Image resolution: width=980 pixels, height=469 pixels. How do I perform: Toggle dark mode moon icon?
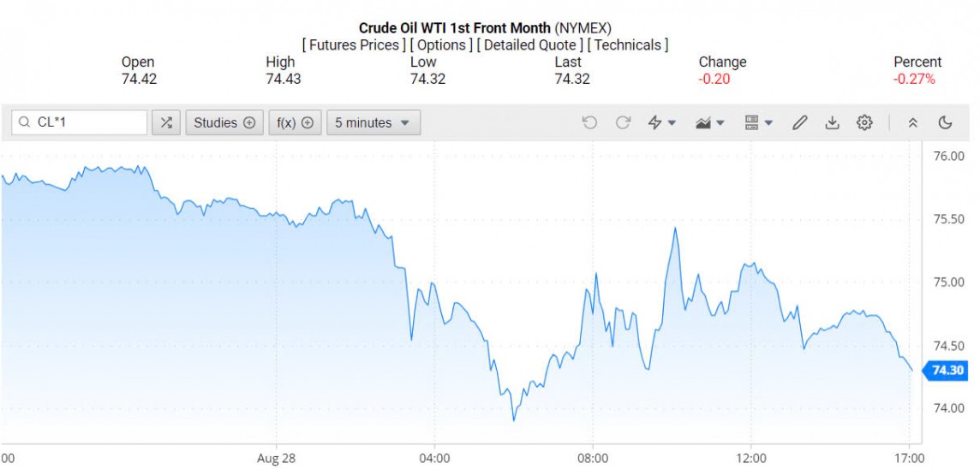[x=946, y=122]
